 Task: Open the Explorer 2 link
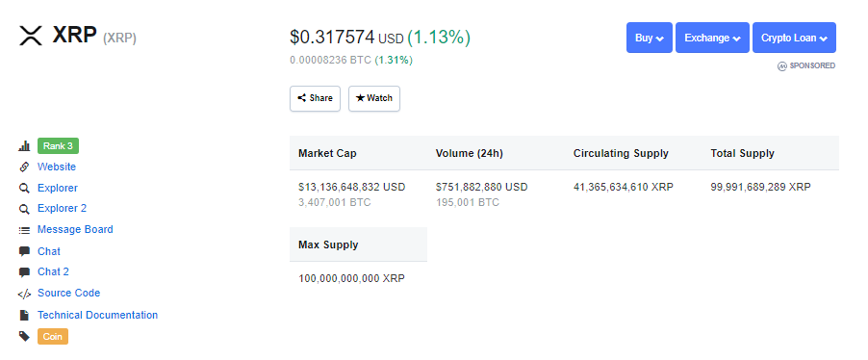pos(62,209)
